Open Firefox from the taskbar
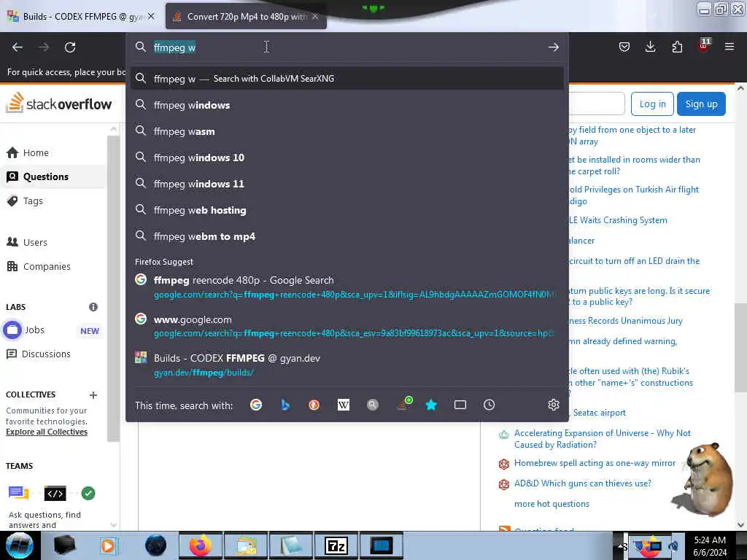The image size is (747, 560). tap(201, 545)
